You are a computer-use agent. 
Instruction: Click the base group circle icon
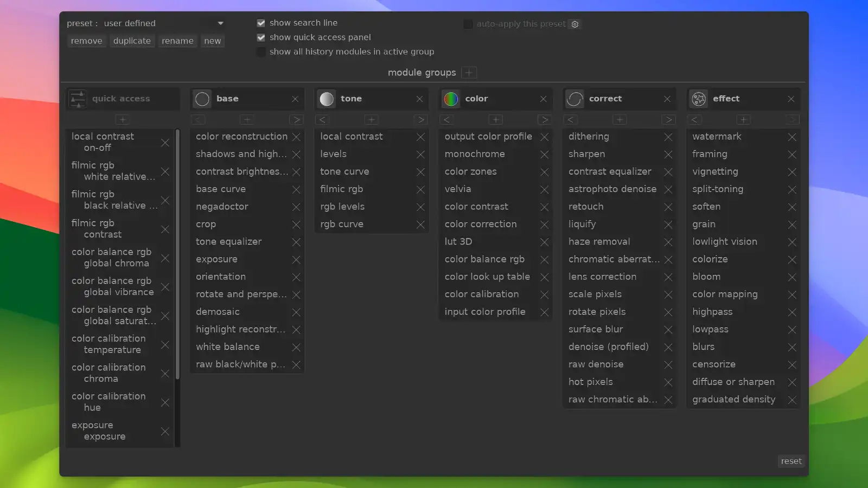(x=202, y=99)
